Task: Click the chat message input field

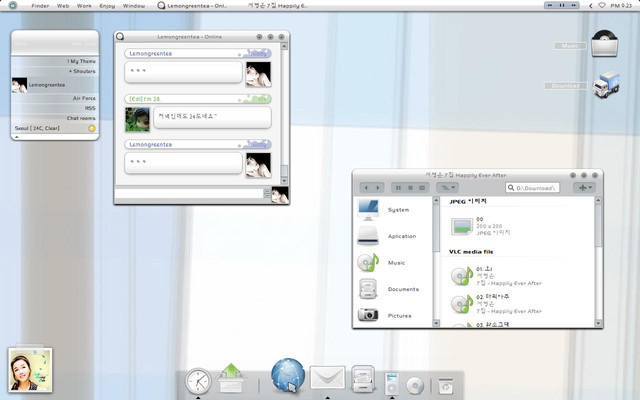Action: [189, 194]
